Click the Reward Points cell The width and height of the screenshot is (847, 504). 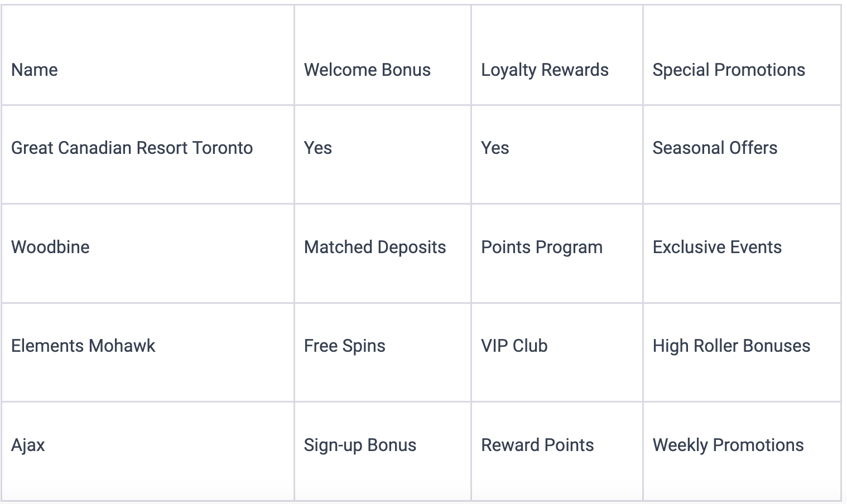[x=537, y=445]
